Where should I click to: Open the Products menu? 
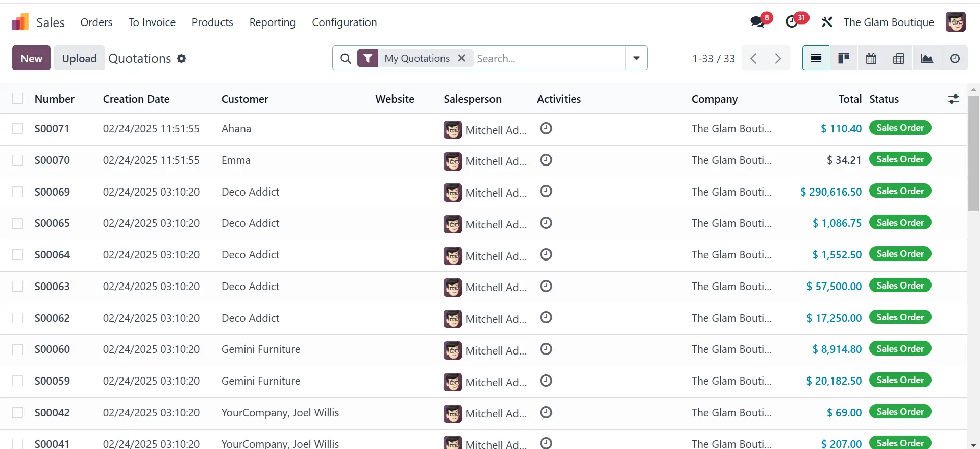212,22
